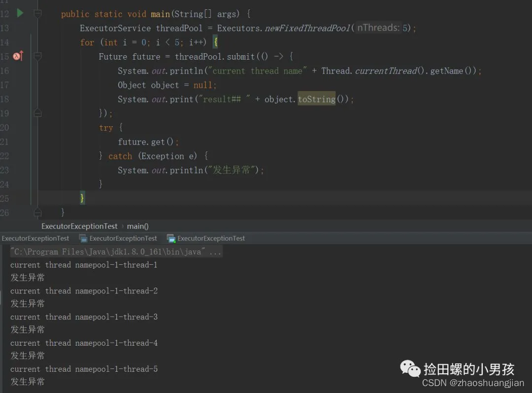Click future.get() call on line 21
The height and width of the screenshot is (393, 532).
tap(145, 142)
